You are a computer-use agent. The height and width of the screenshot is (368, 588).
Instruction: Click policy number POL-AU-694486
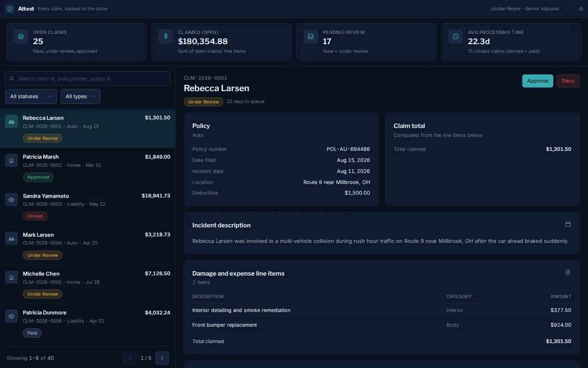(x=348, y=149)
